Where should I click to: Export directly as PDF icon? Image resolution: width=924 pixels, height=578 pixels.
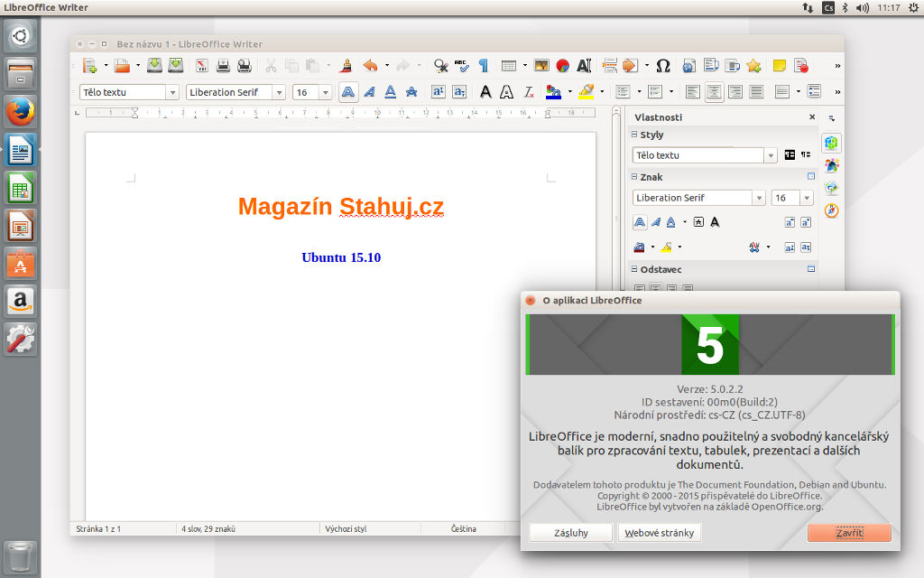(202, 65)
